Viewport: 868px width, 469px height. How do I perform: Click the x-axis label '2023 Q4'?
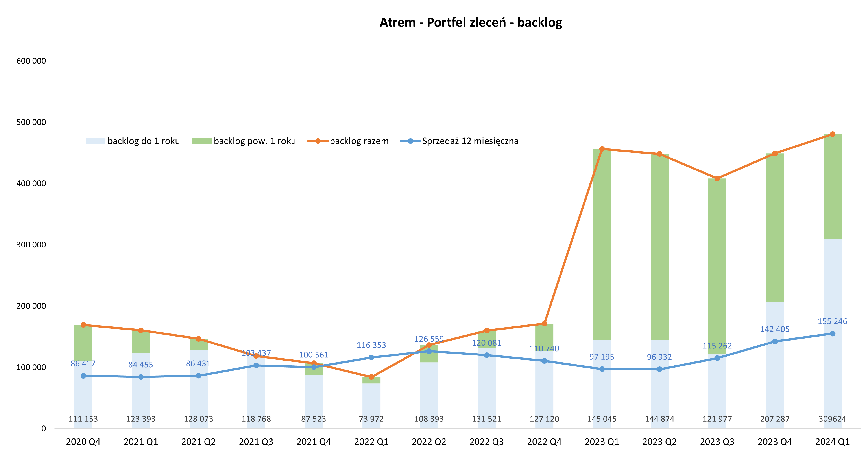coord(775,442)
